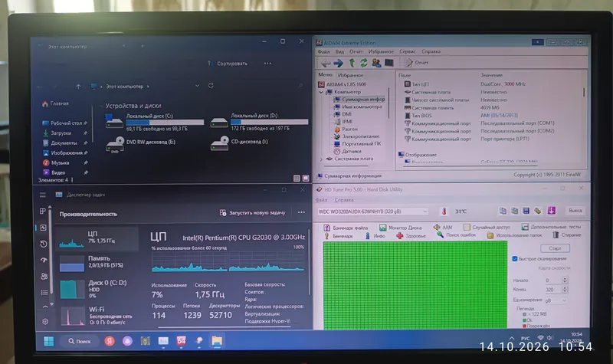Screen dimensions: 613x364
Task: Open the Бенчмарк файла tab in HD Tune
Action: pyautogui.click(x=346, y=228)
